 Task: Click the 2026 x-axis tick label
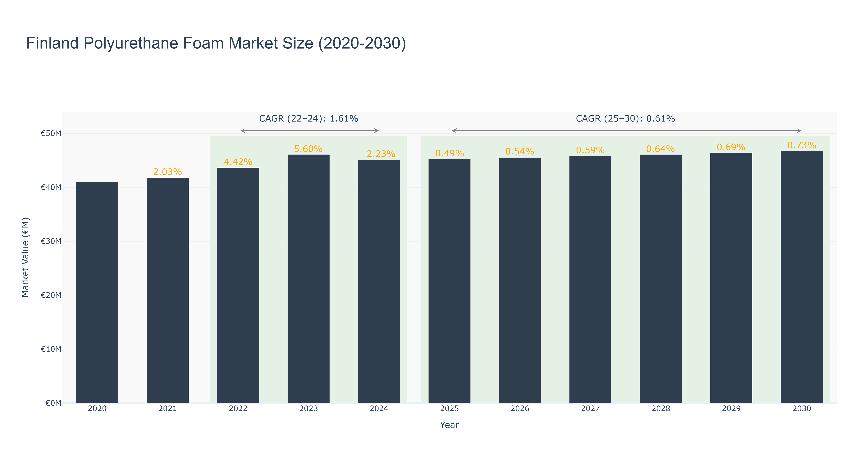point(520,409)
